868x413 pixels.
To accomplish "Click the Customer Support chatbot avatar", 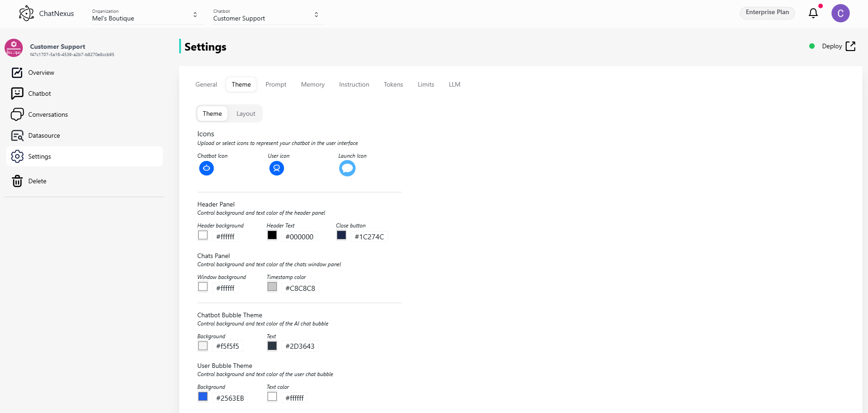I will (x=14, y=48).
